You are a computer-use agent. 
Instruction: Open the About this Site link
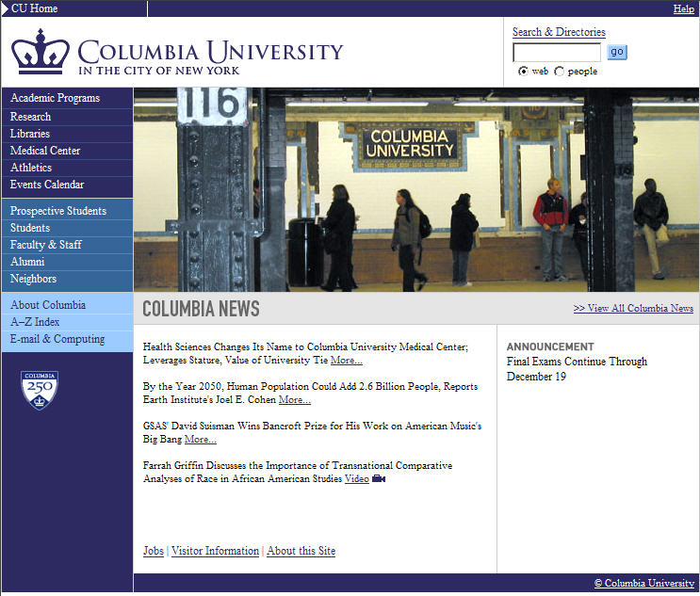pyautogui.click(x=301, y=551)
